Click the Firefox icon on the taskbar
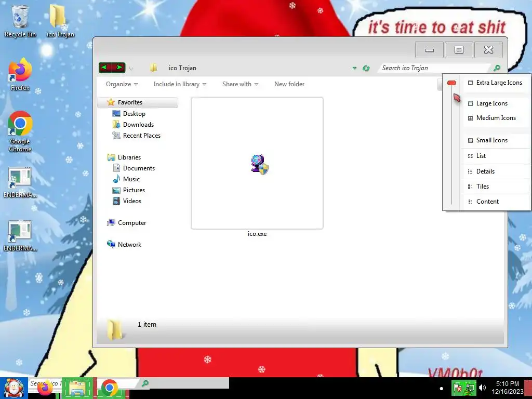The image size is (532, 399). coord(45,388)
